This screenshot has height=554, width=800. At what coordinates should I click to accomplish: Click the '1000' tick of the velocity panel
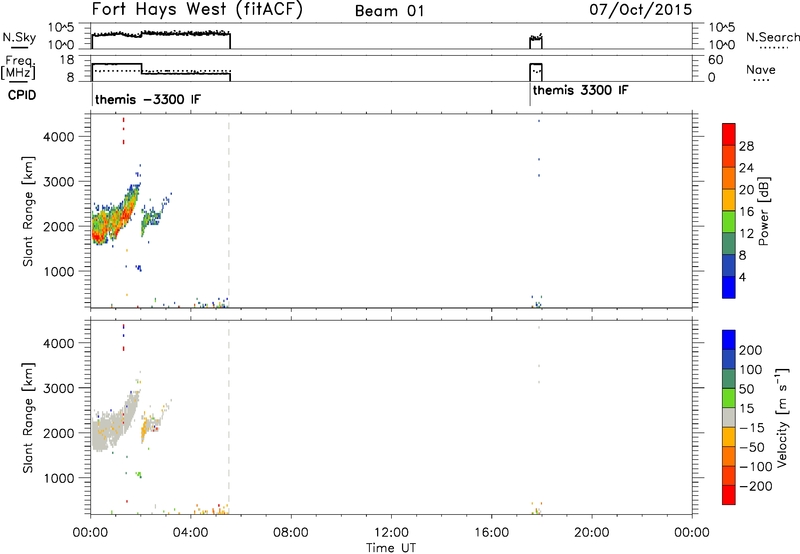[59, 478]
